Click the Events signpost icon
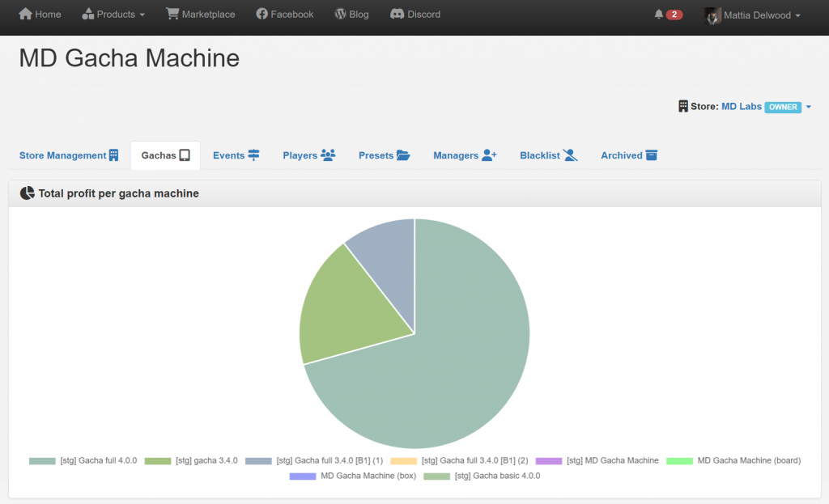829x504 pixels. pos(253,155)
